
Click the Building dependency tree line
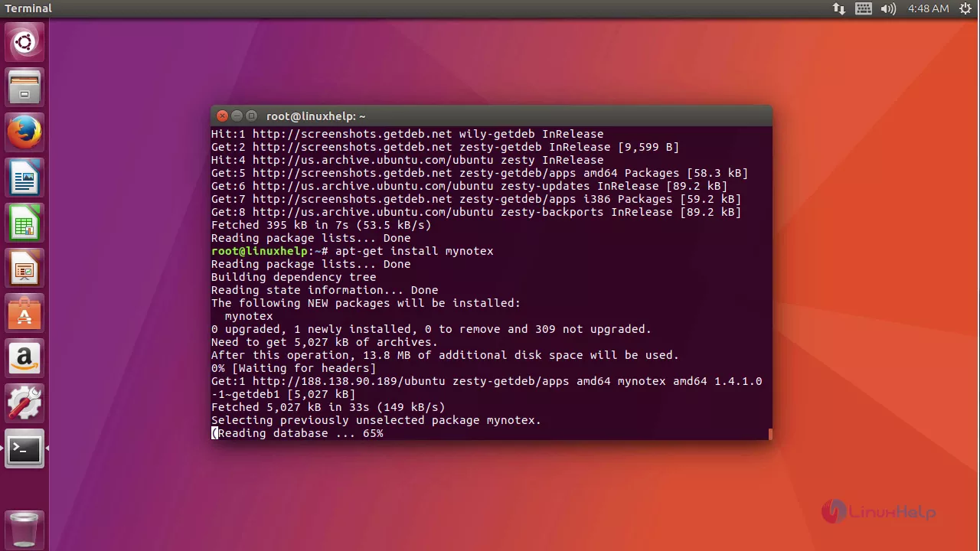pyautogui.click(x=293, y=277)
